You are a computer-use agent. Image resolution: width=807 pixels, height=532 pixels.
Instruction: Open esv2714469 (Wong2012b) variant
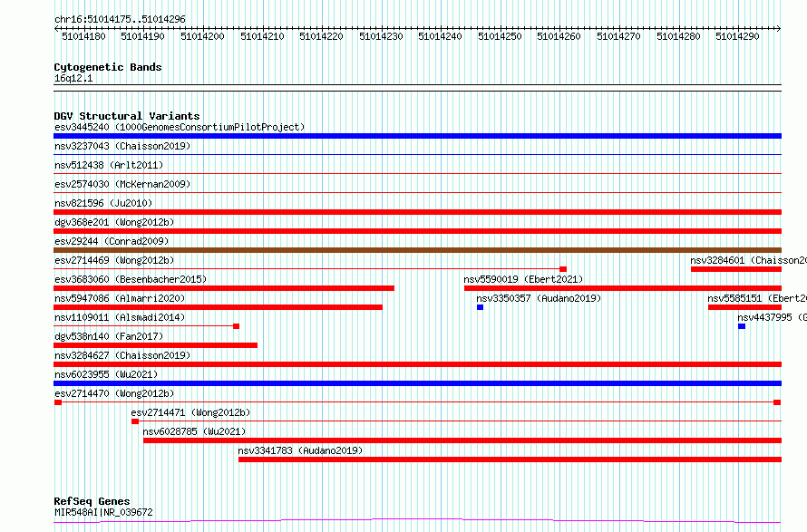pos(114,260)
